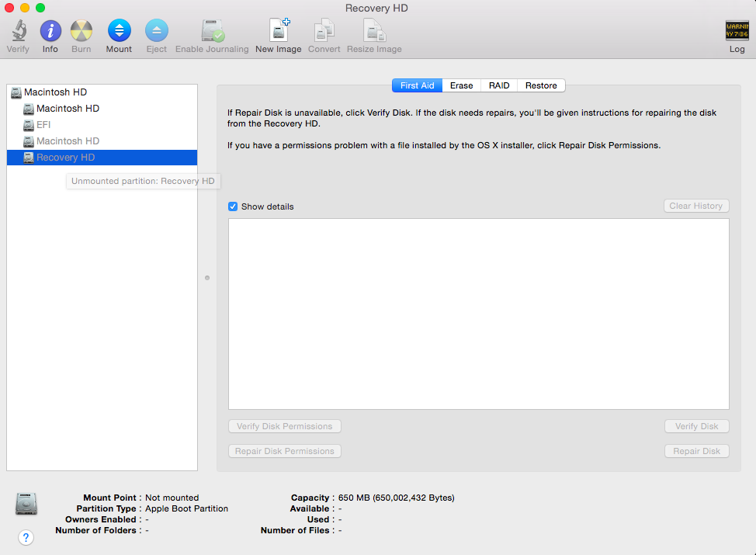The height and width of the screenshot is (555, 756).
Task: Select the first Macintosh HD volume under disk
Action: click(102, 109)
